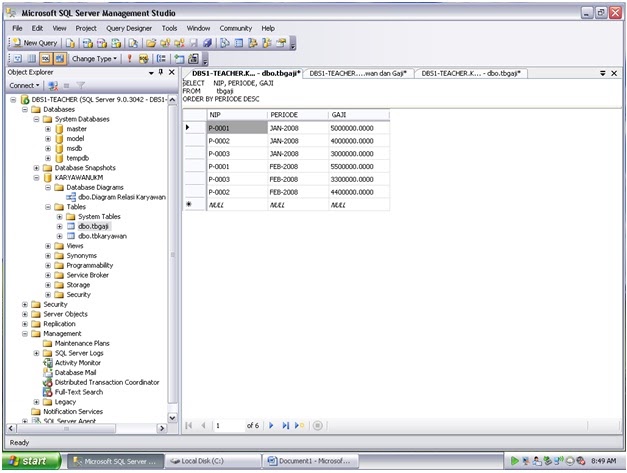Open Object Explorer window position dropdown arrow
The image size is (627, 473).
151,73
